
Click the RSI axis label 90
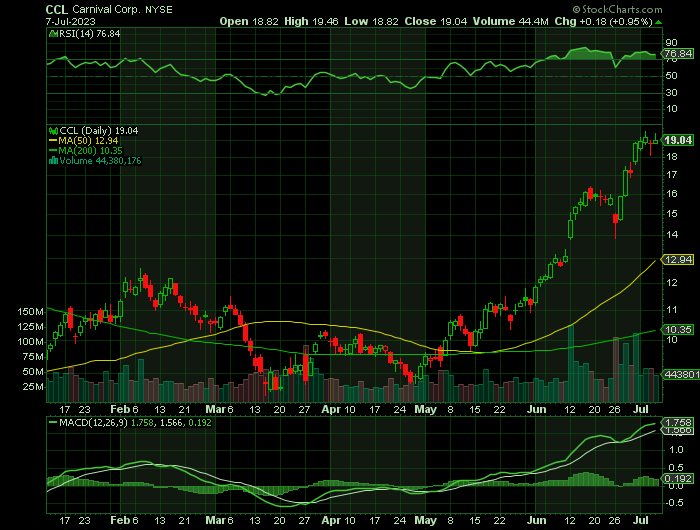coord(671,43)
